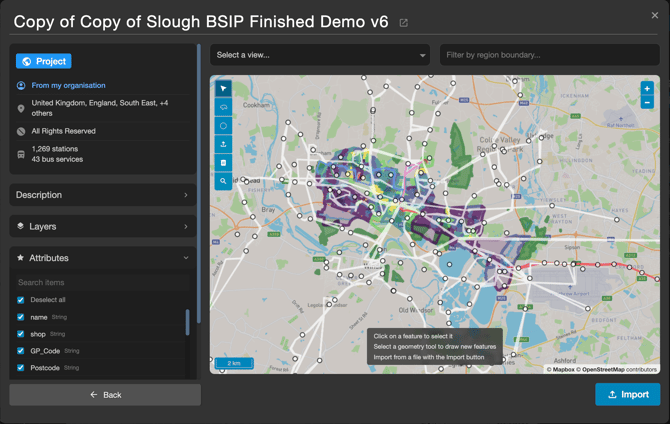Click the Bray label on the map
The image size is (670, 424).
[x=268, y=210]
